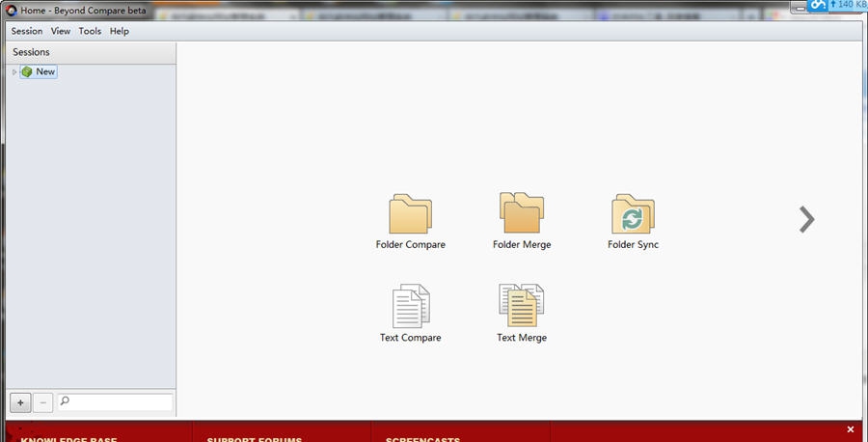Open the Support Forums link
Screen dimensions: 868x442
pos(254,439)
